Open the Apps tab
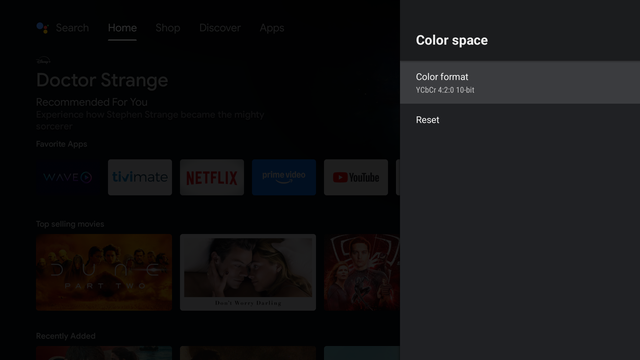This screenshot has width=640, height=360. pyautogui.click(x=272, y=28)
